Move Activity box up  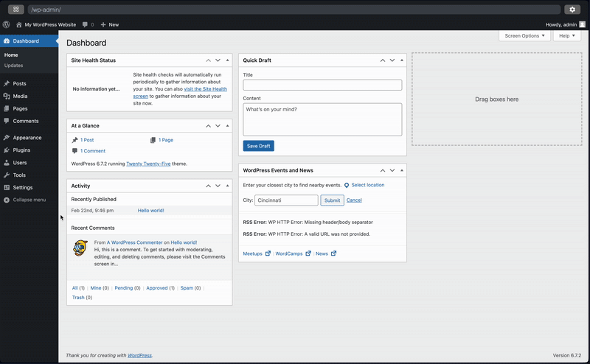[208, 186]
